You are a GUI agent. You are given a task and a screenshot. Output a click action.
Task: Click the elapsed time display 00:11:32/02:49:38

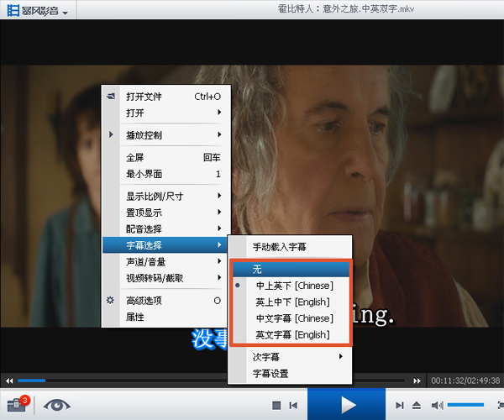point(465,381)
